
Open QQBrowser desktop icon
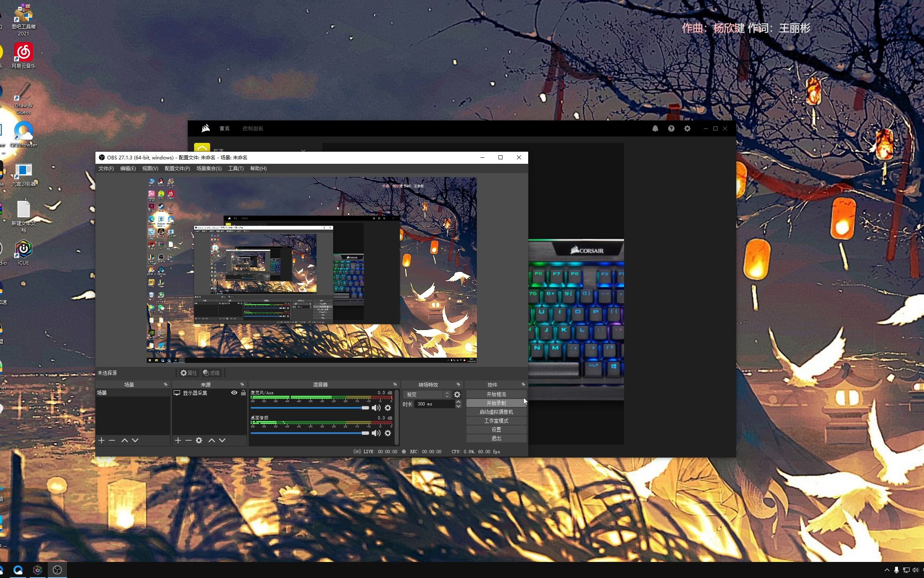[24, 134]
